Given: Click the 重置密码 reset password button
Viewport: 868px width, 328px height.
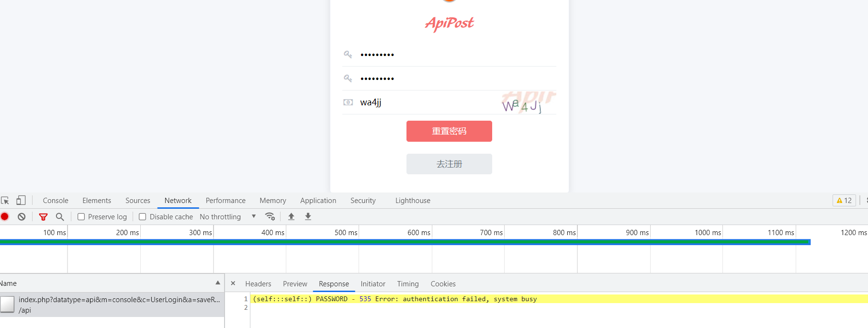Looking at the screenshot, I should point(449,131).
